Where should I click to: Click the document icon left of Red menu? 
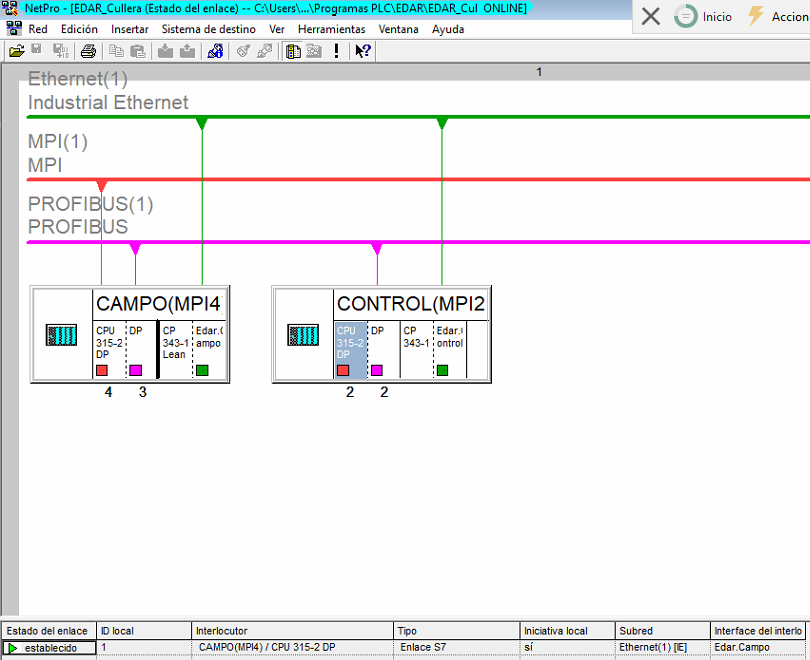14,28
